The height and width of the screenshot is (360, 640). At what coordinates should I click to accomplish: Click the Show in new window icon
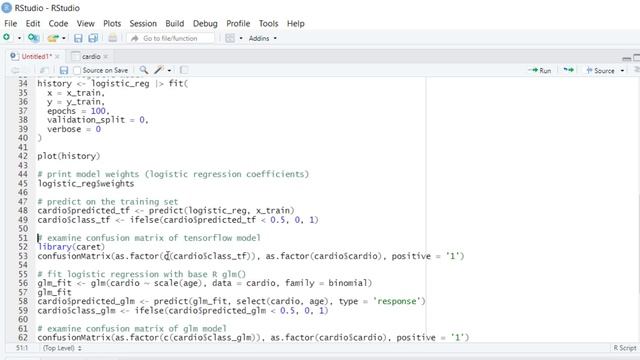pos(44,70)
